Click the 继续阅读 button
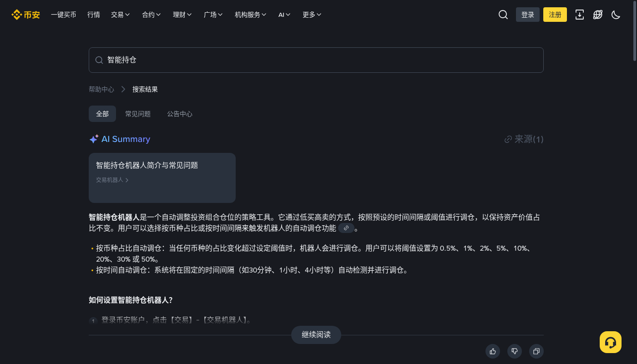The width and height of the screenshot is (637, 364). click(316, 335)
